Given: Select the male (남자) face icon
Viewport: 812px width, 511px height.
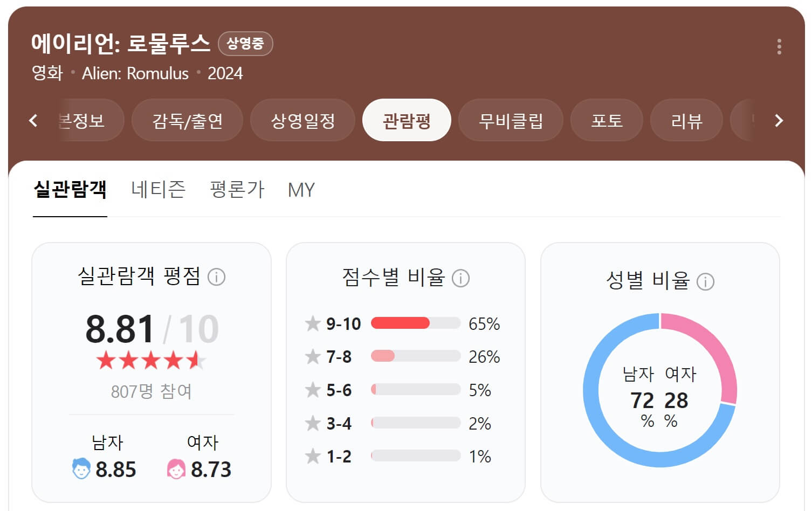Looking at the screenshot, I should tap(82, 469).
